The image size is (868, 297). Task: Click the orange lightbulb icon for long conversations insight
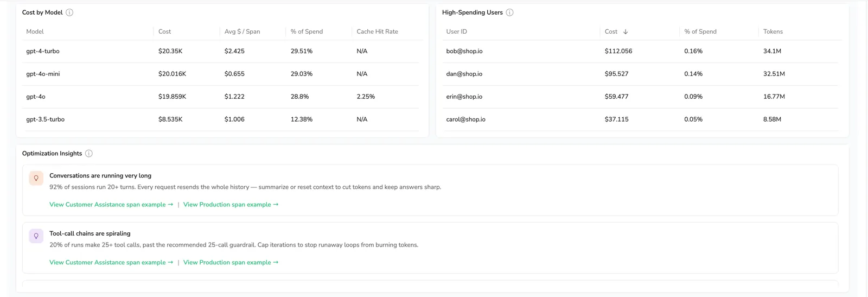pos(36,178)
